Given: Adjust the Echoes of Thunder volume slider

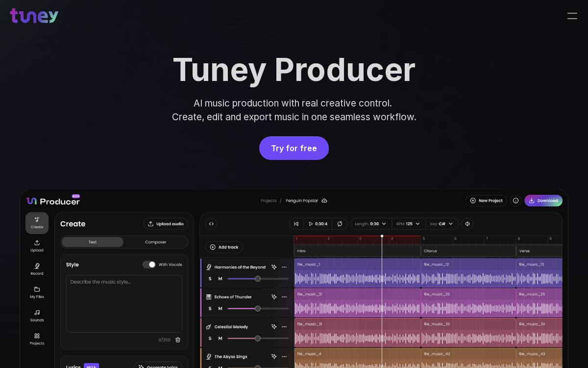Looking at the screenshot, I should (258, 309).
